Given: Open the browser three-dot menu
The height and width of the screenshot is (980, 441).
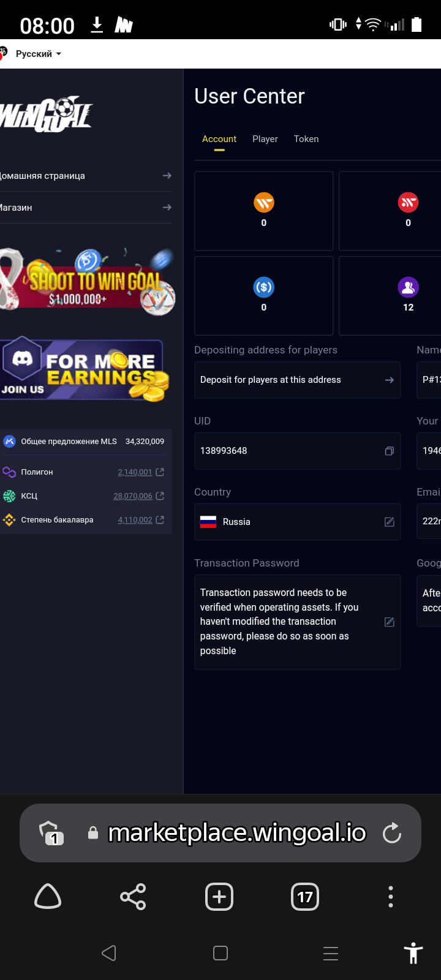Looking at the screenshot, I should [x=391, y=897].
